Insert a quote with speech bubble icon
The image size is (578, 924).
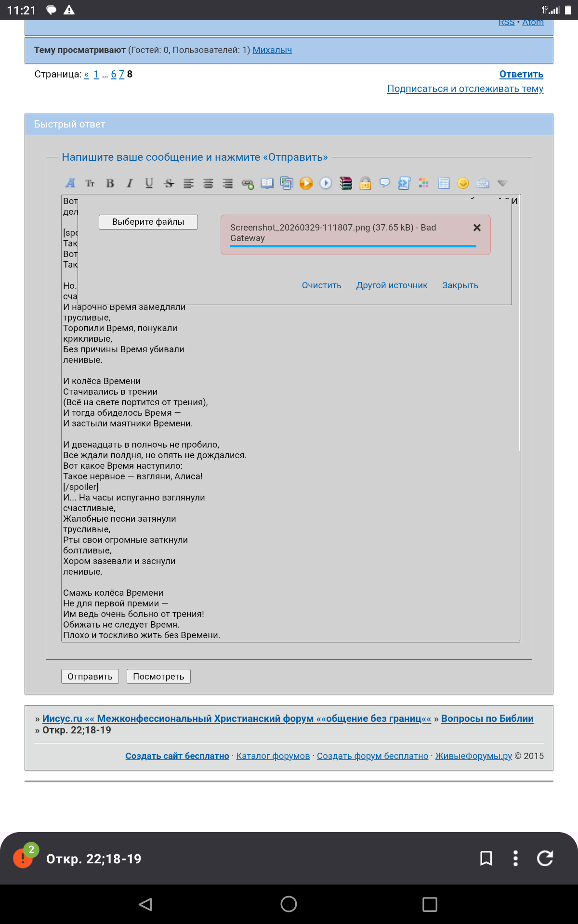pyautogui.click(x=385, y=183)
